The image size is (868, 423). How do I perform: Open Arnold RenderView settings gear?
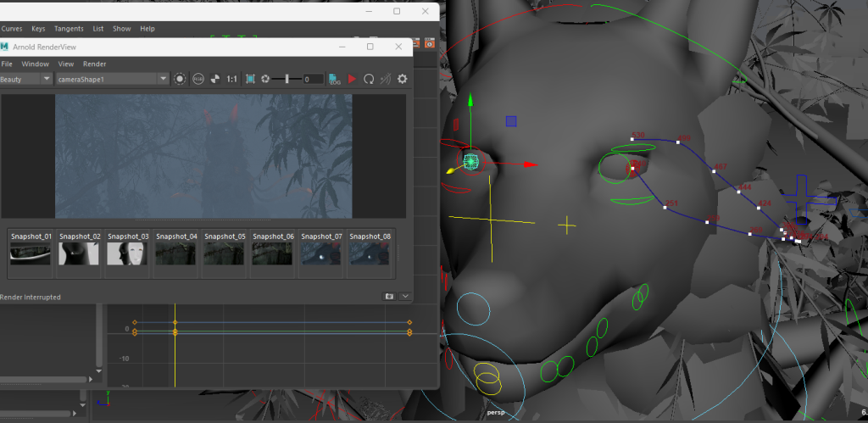pos(403,79)
